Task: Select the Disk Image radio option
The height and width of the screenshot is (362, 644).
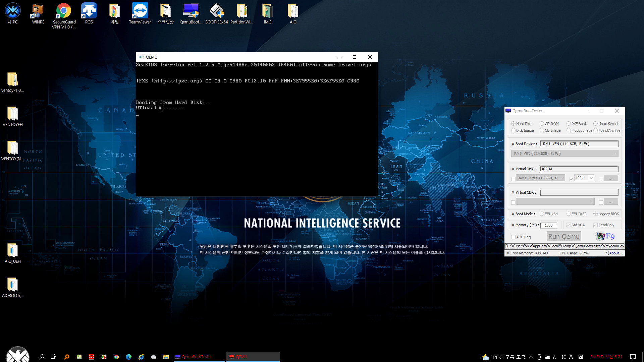Action: pyautogui.click(x=523, y=130)
